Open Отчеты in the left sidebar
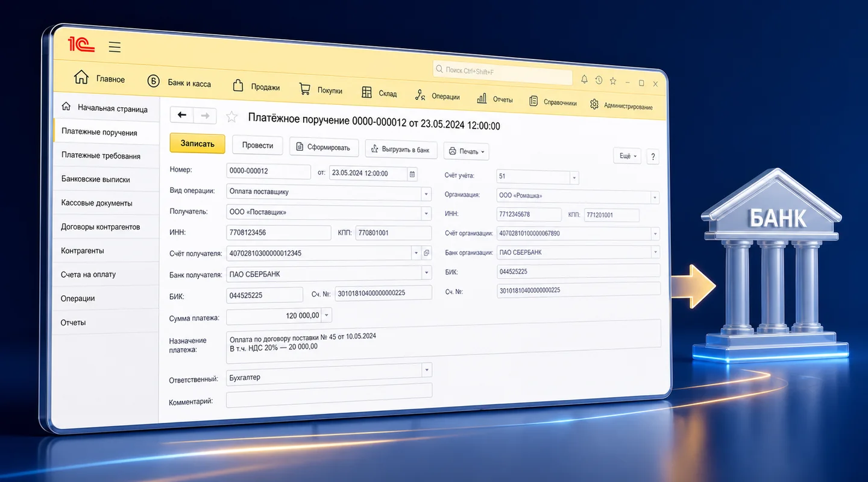 (x=105, y=322)
